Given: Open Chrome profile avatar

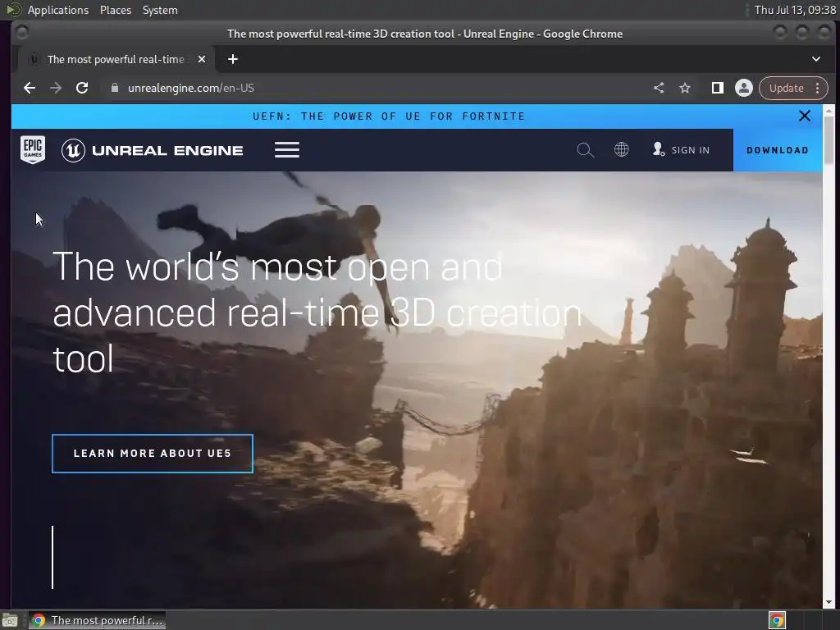Looking at the screenshot, I should [x=743, y=88].
